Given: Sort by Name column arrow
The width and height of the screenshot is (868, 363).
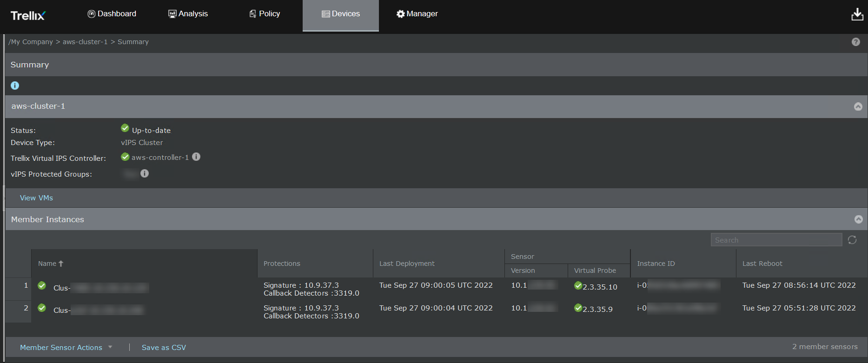Looking at the screenshot, I should click(x=61, y=264).
